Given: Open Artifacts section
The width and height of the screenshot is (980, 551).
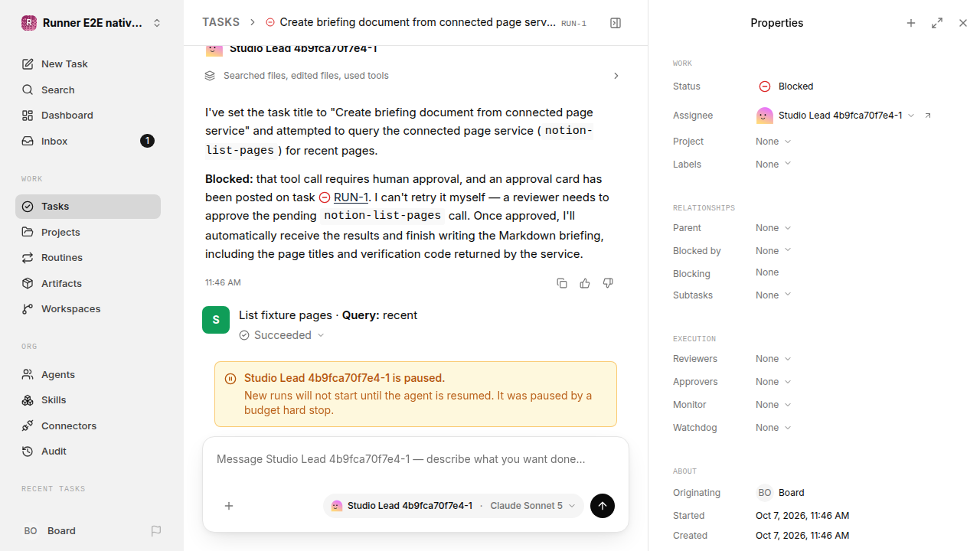Looking at the screenshot, I should click(x=88, y=283).
